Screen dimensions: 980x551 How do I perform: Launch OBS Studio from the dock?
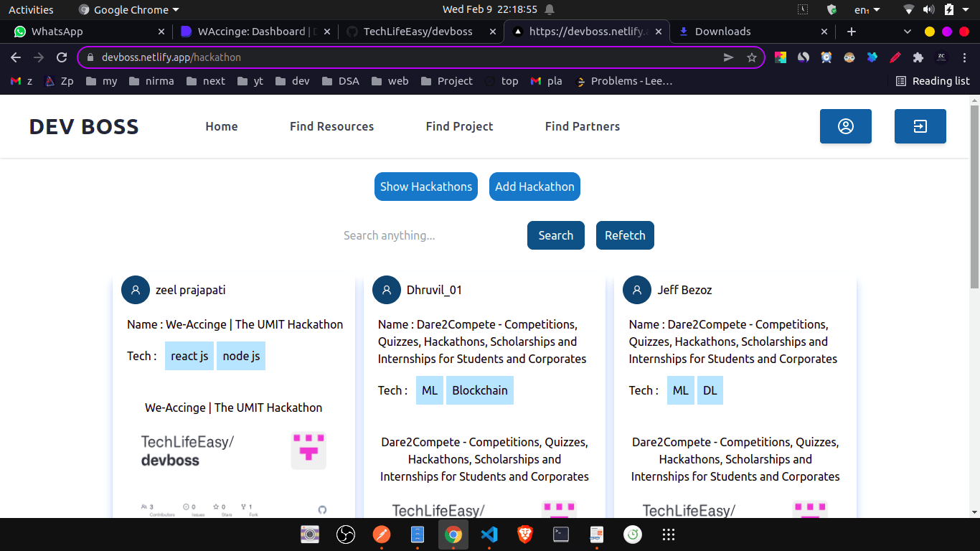point(346,534)
